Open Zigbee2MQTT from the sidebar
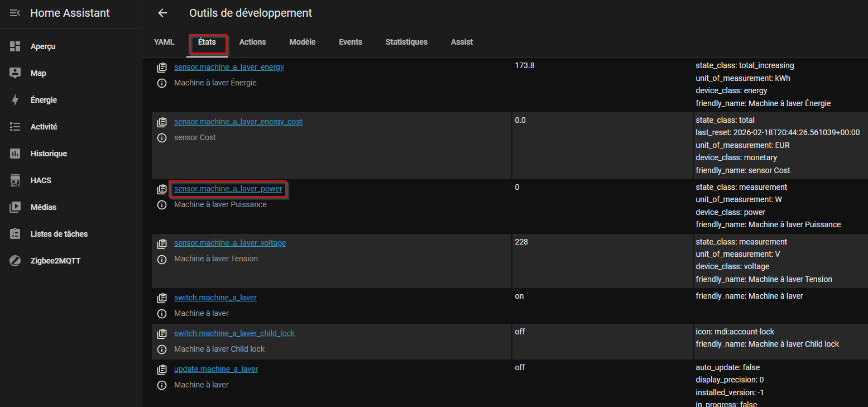868x407 pixels. [55, 261]
